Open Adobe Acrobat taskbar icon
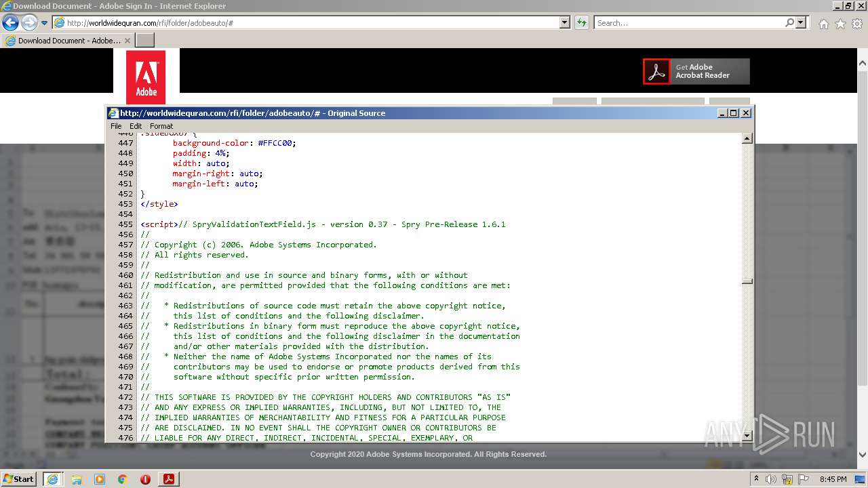868x488 pixels. click(168, 479)
